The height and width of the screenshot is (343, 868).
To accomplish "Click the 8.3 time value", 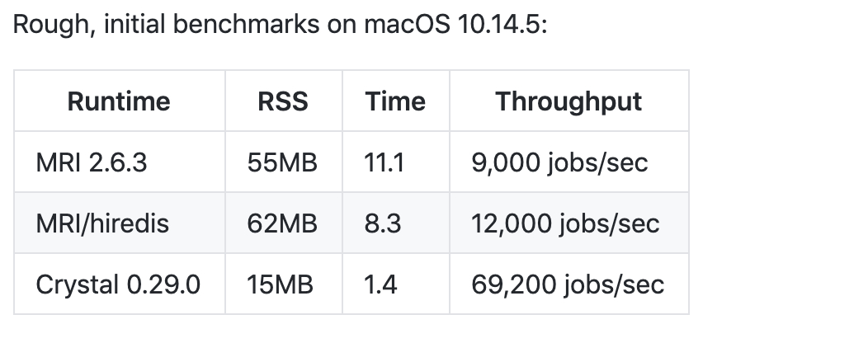I will (383, 223).
